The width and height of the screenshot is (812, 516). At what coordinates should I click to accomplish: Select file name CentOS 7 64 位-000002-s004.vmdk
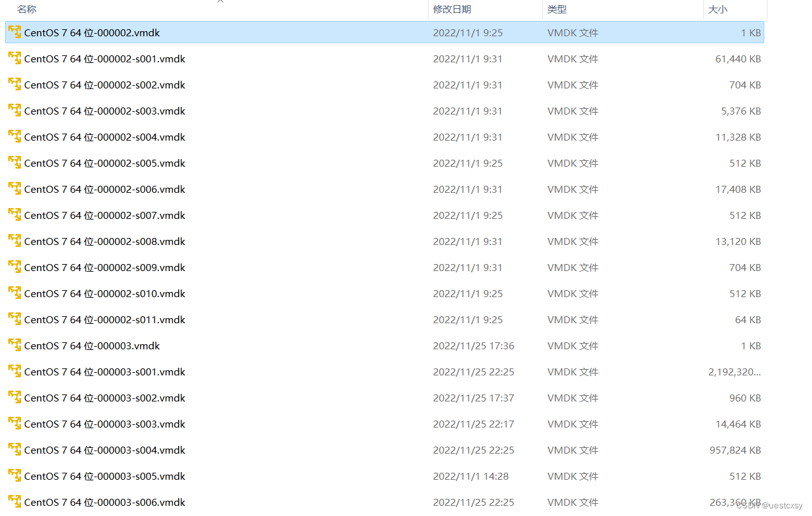(x=105, y=137)
